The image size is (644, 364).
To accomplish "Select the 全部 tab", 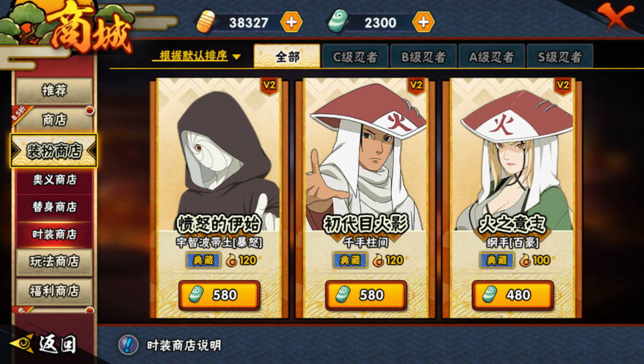I will coord(287,56).
